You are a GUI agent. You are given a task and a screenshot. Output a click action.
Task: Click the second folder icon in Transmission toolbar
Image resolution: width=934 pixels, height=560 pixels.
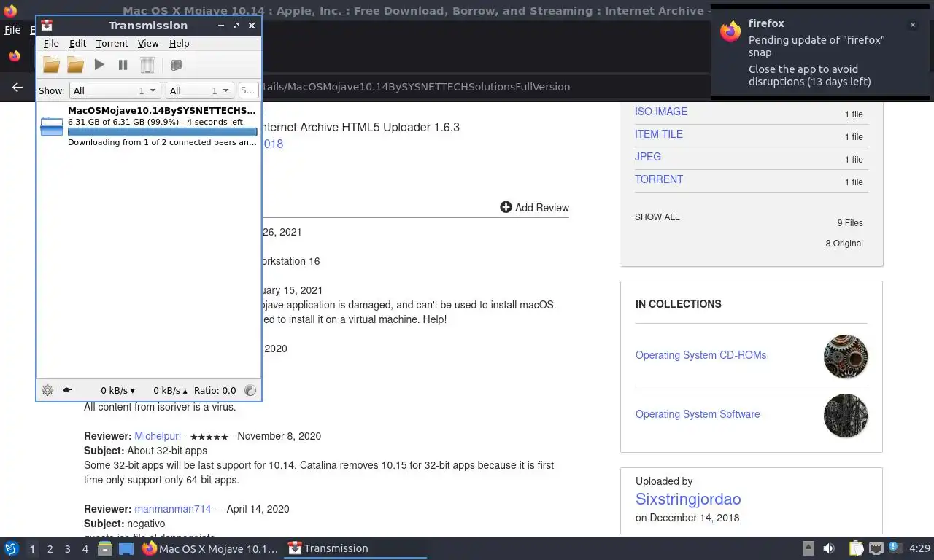(x=75, y=65)
